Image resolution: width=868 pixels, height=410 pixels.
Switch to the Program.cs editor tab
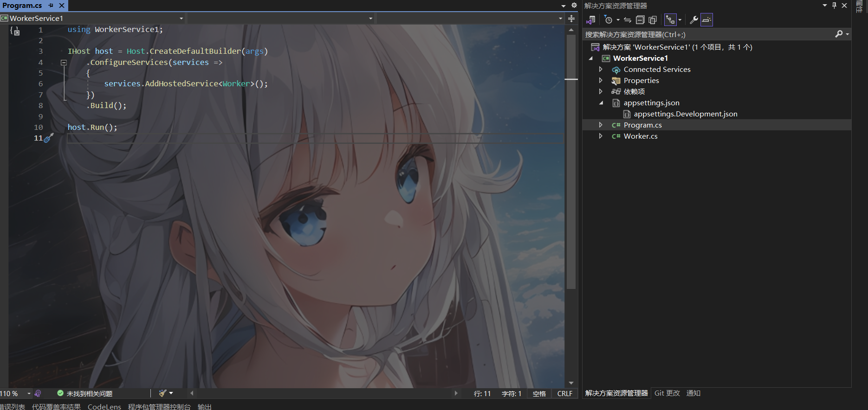pos(22,6)
